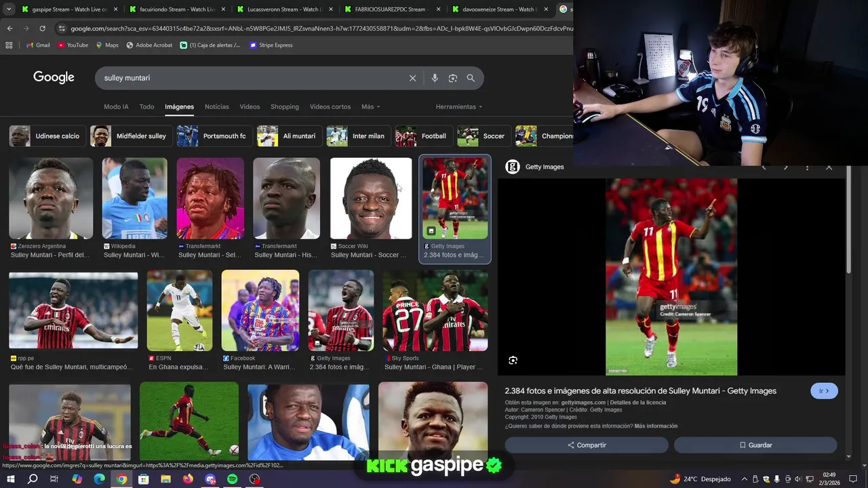The image size is (868, 488).
Task: Click the Compartir share button
Action: [587, 445]
